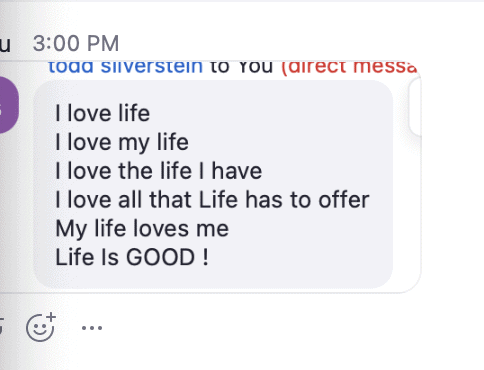The width and height of the screenshot is (484, 370).
Task: Click the 'I love life' line
Action: 103,113
